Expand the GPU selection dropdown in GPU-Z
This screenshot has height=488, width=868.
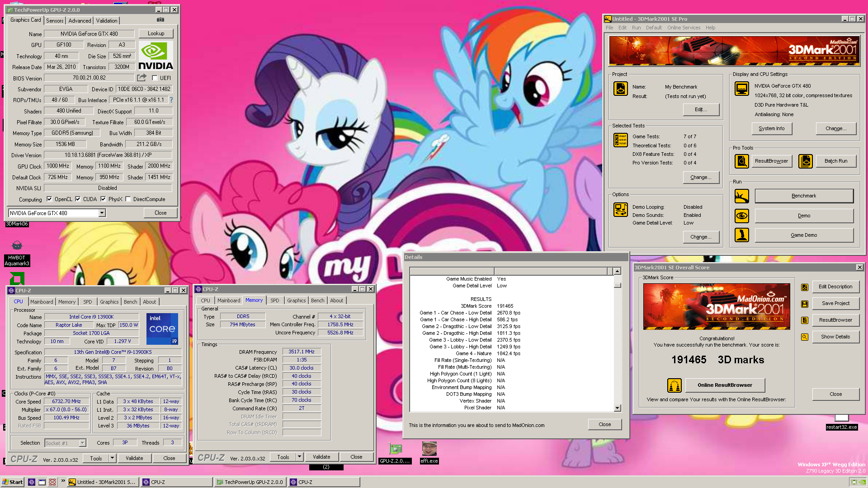(102, 213)
